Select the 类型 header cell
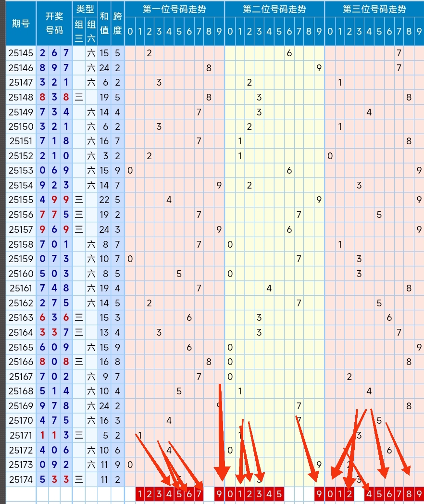 [85, 9]
